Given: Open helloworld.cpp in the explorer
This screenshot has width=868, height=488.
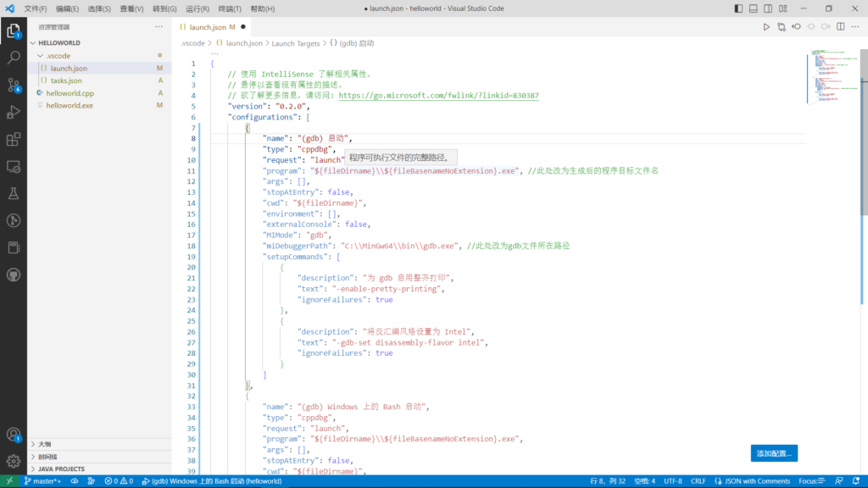Looking at the screenshot, I should (x=70, y=93).
